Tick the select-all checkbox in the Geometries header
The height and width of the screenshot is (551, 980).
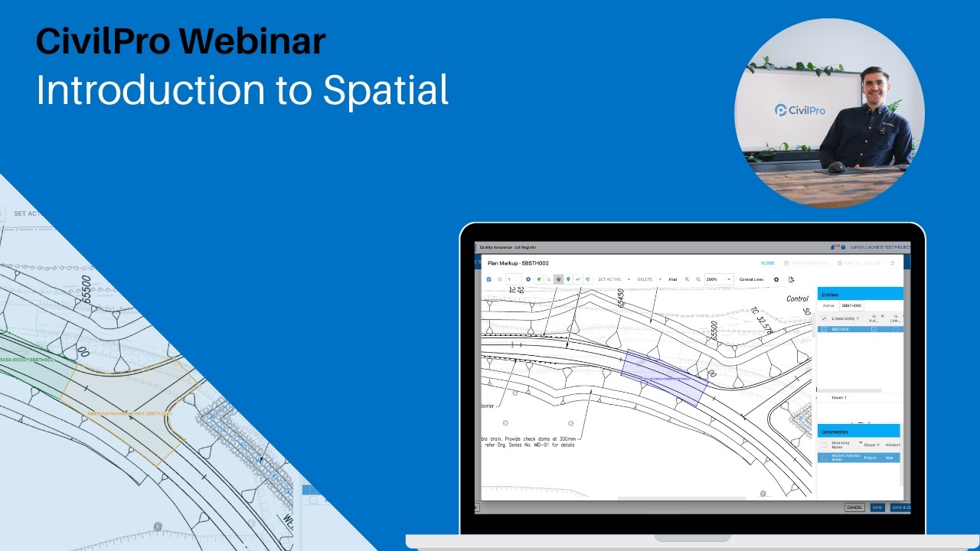tap(824, 445)
